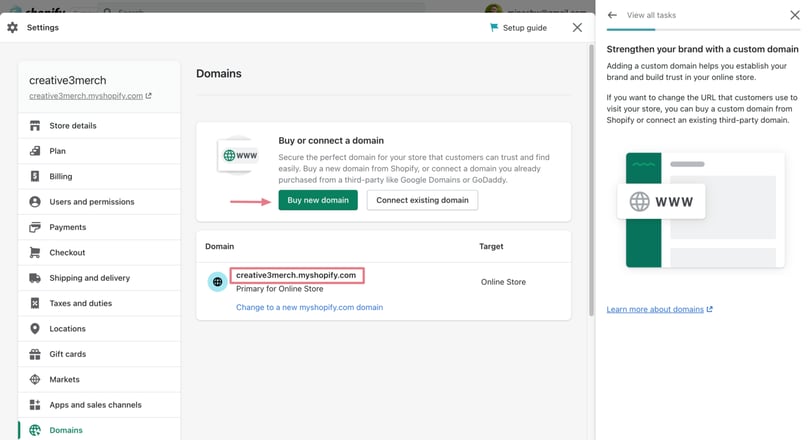Image resolution: width=812 pixels, height=440 pixels.
Task: Click the Setup guide flag icon
Action: point(494,27)
